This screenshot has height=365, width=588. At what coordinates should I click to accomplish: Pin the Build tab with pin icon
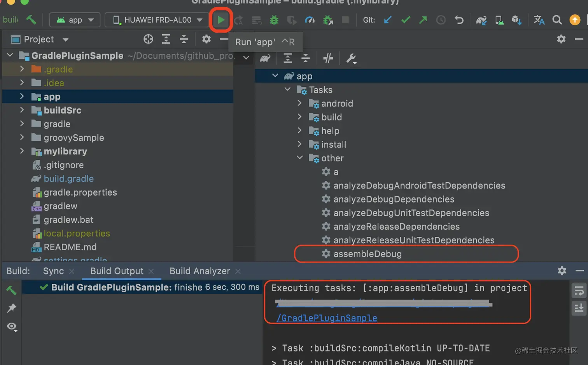(x=12, y=308)
